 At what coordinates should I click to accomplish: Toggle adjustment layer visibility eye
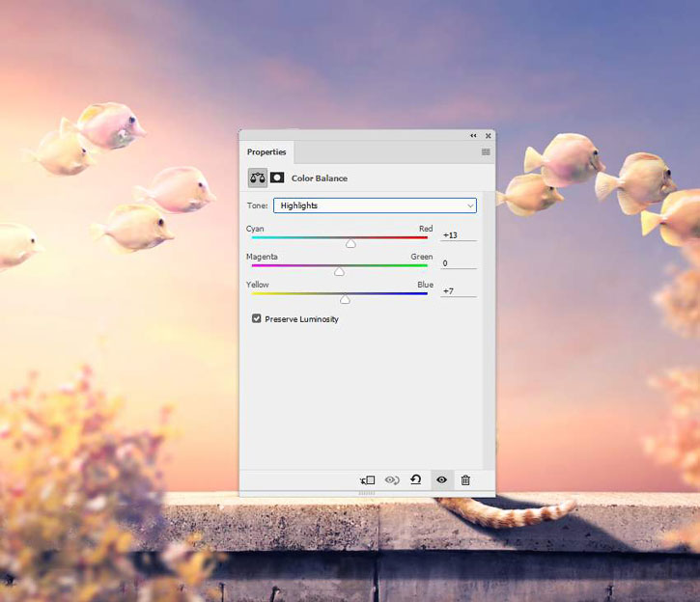(441, 479)
